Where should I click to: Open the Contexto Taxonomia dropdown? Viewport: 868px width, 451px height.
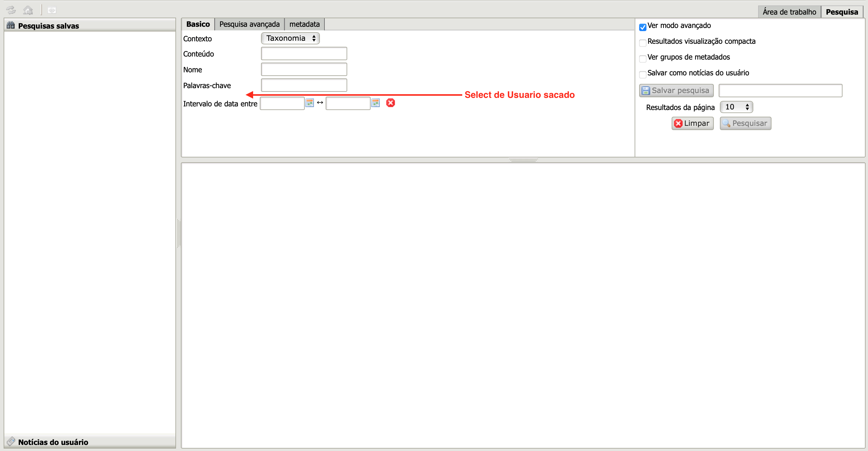(x=290, y=38)
